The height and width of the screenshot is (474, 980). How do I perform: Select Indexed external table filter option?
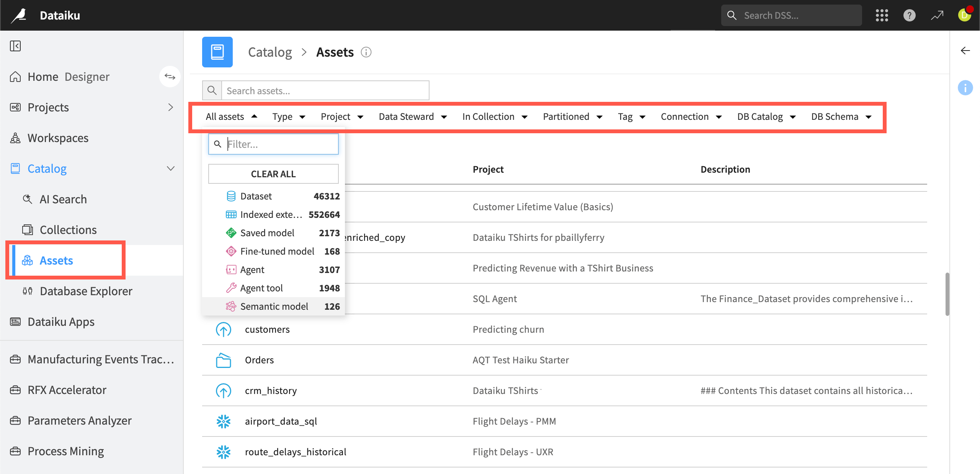(273, 214)
